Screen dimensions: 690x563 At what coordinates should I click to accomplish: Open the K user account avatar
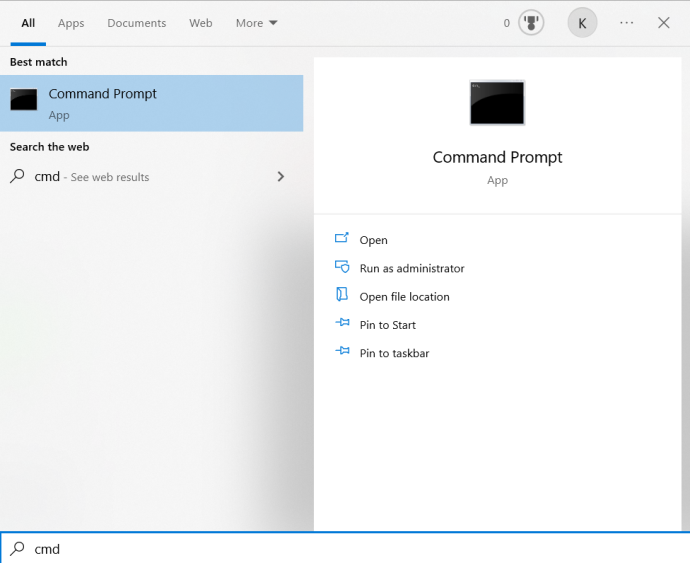pyautogui.click(x=582, y=23)
